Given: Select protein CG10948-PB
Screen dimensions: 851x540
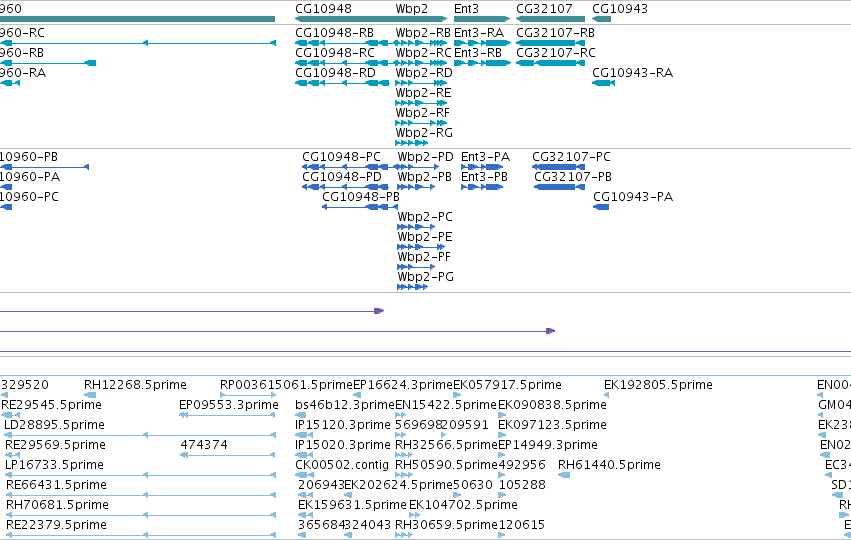Looking at the screenshot, I should pyautogui.click(x=361, y=197).
